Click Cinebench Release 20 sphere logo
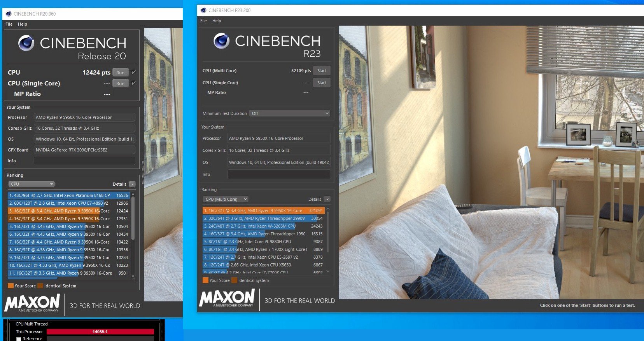 tap(26, 43)
